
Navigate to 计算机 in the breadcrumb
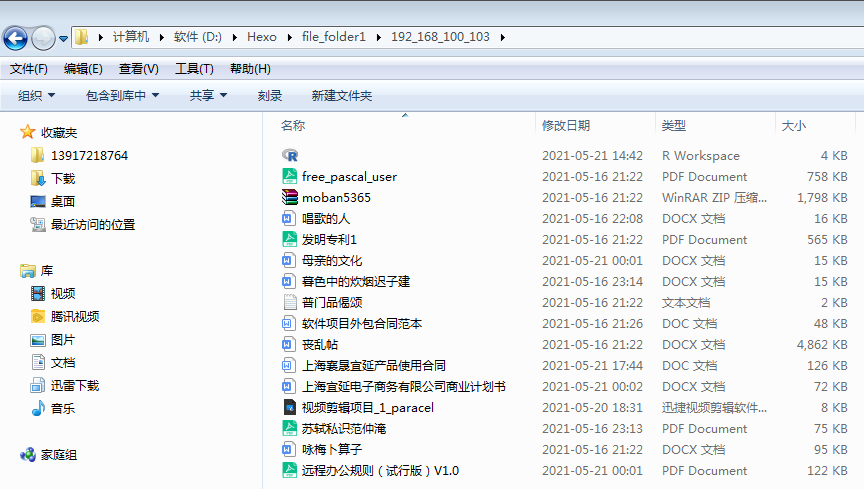(131, 37)
